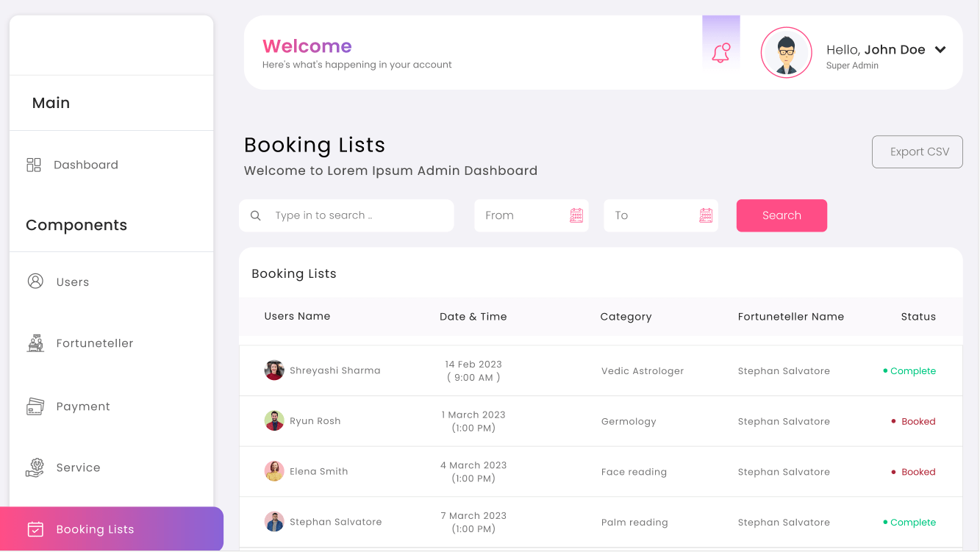Select the name Shreyashi Sharma
The width and height of the screenshot is (980, 552).
coord(335,370)
